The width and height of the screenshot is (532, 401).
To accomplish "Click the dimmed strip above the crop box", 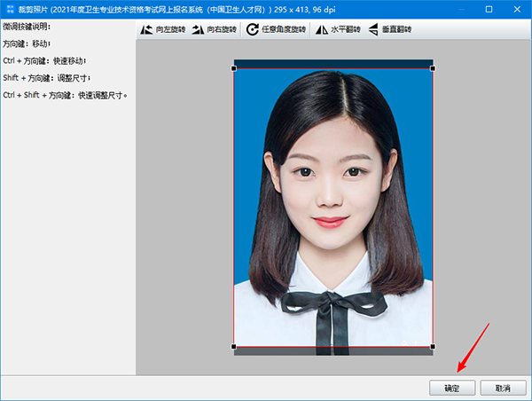I will point(333,63).
